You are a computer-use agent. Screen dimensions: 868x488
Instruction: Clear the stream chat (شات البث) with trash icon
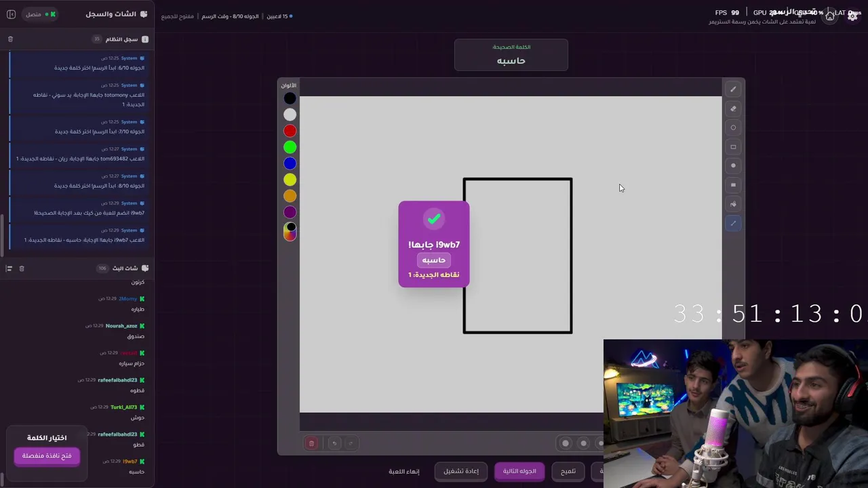[x=22, y=268]
